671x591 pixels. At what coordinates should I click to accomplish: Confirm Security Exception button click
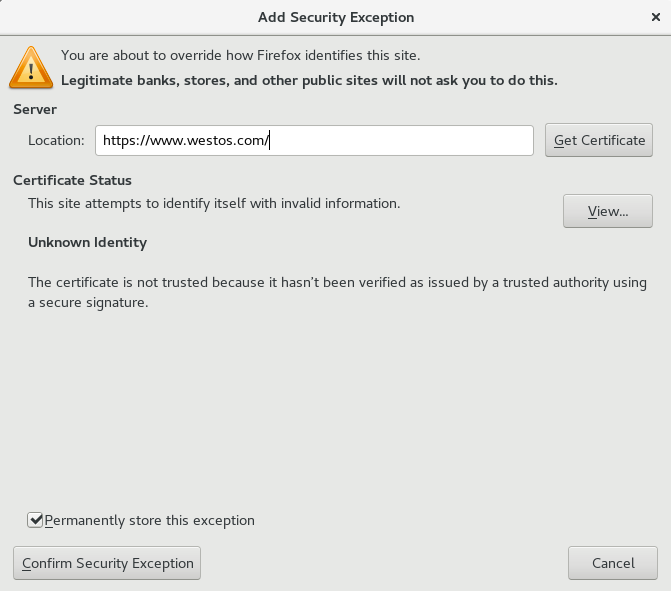[107, 563]
